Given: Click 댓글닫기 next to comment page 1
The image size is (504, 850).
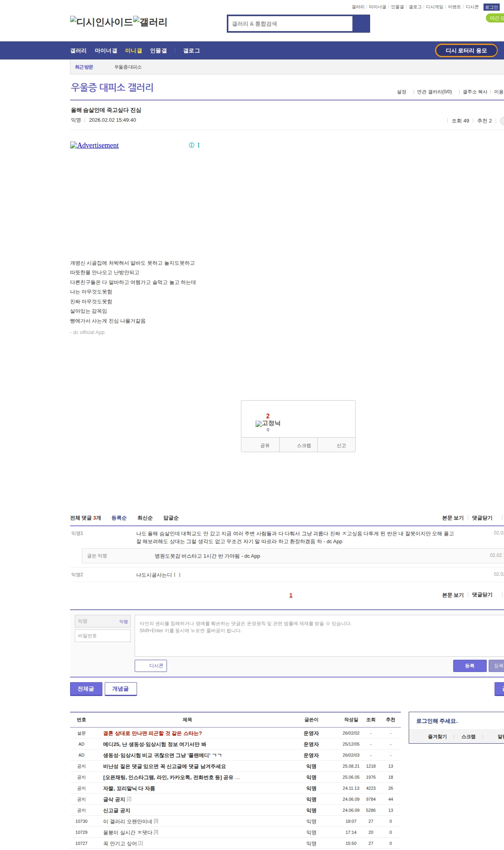Looking at the screenshot, I should 482,595.
